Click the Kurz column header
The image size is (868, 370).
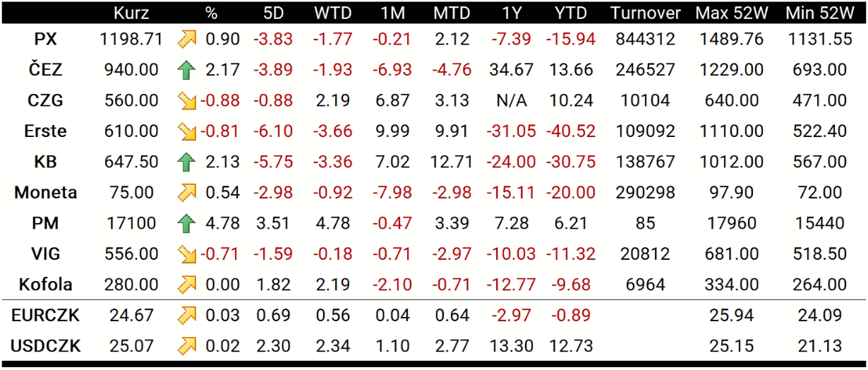tap(131, 13)
